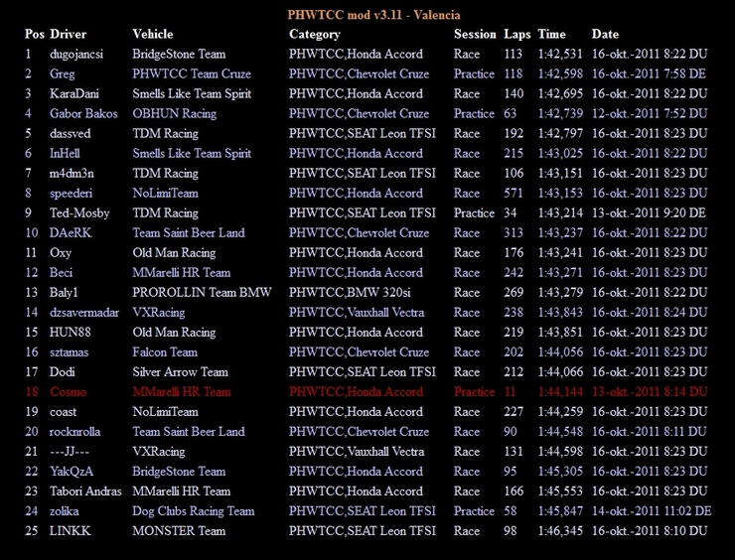Click date '16-okt.-2011 7:58 DE'

(649, 74)
